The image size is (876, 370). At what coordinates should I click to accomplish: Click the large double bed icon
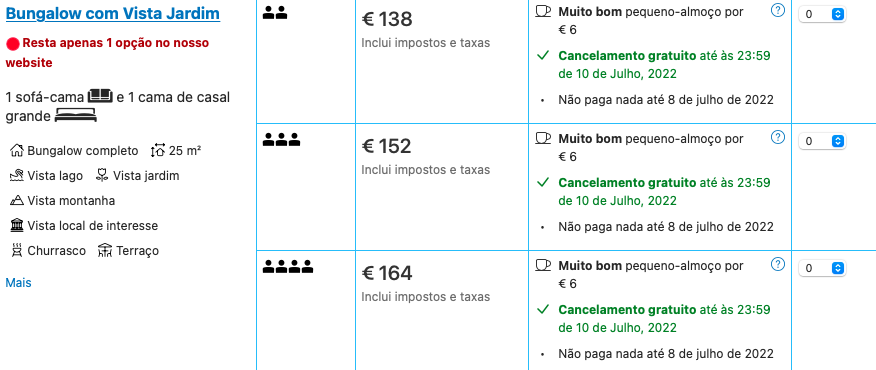pos(75,116)
